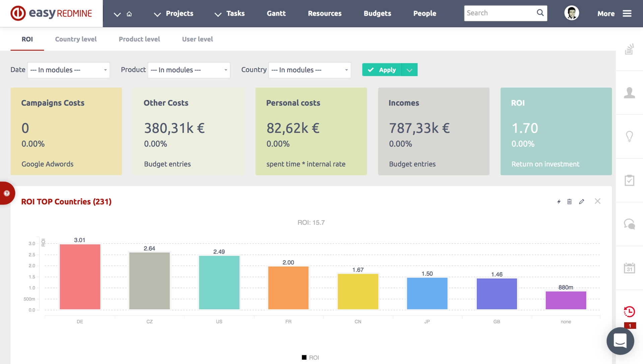Open the lightbulb icon in right sidebar

point(629,136)
